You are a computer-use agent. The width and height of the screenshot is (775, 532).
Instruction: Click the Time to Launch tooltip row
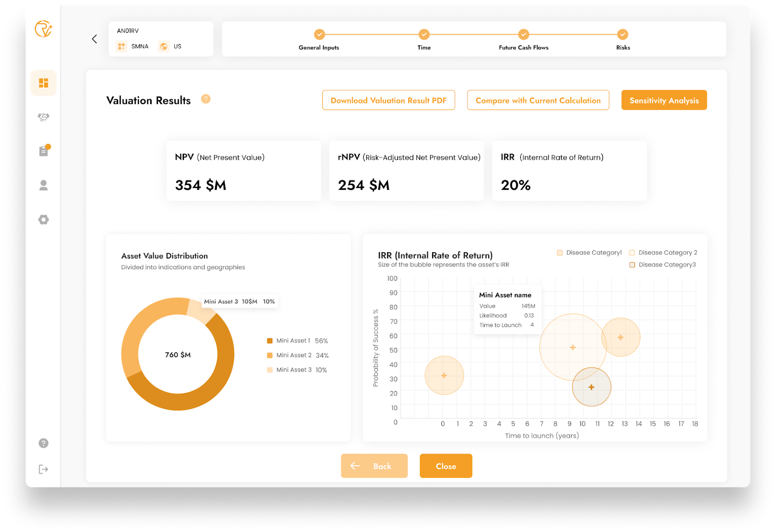[507, 325]
